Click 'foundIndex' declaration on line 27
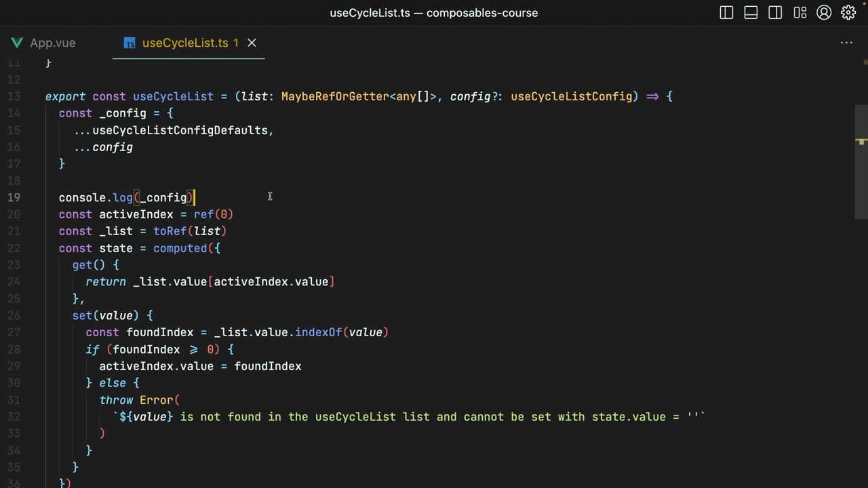Image resolution: width=868 pixels, height=488 pixels. click(160, 332)
